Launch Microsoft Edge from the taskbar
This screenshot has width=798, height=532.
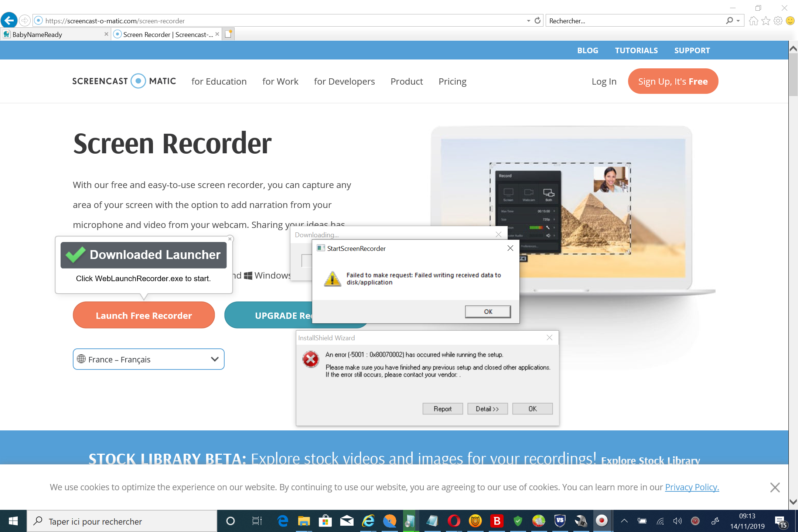pos(283,521)
